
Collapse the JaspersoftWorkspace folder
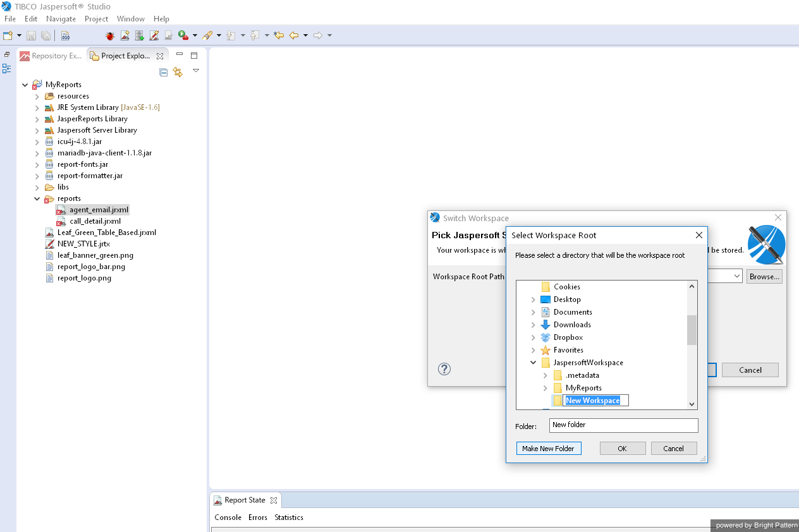534,363
